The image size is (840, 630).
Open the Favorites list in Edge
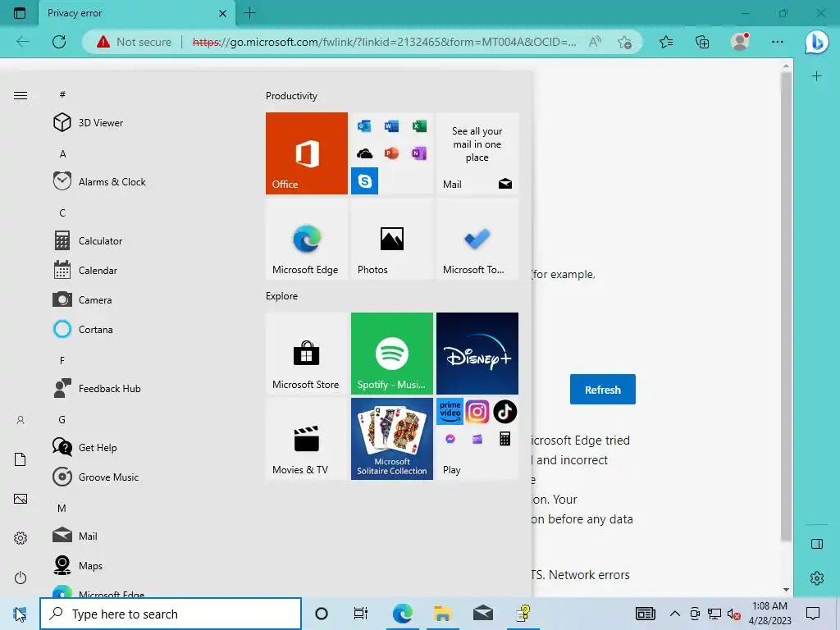[x=666, y=42]
